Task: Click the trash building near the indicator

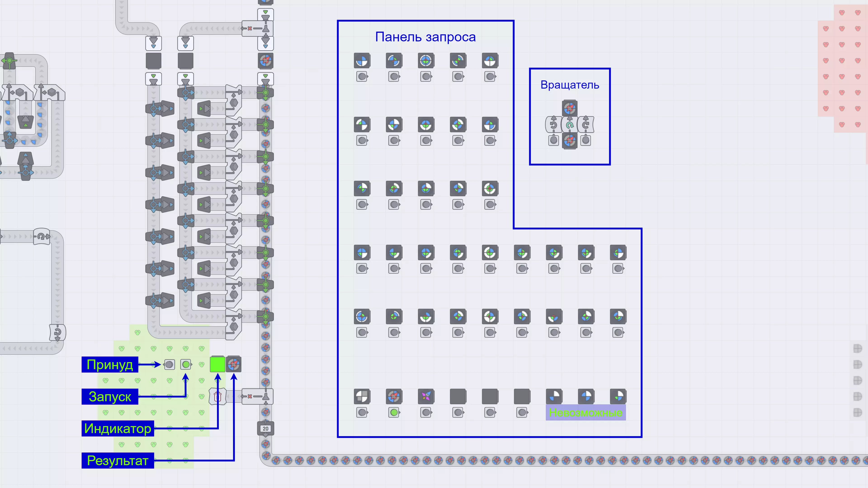Action: (x=217, y=396)
